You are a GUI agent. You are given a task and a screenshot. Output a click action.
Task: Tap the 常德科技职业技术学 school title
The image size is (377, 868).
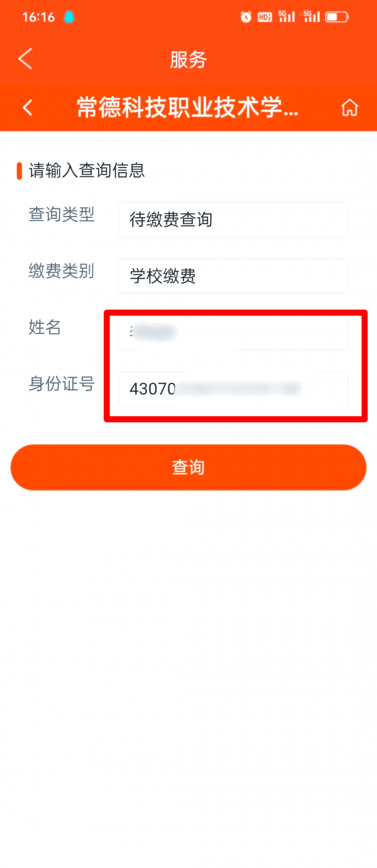point(187,108)
